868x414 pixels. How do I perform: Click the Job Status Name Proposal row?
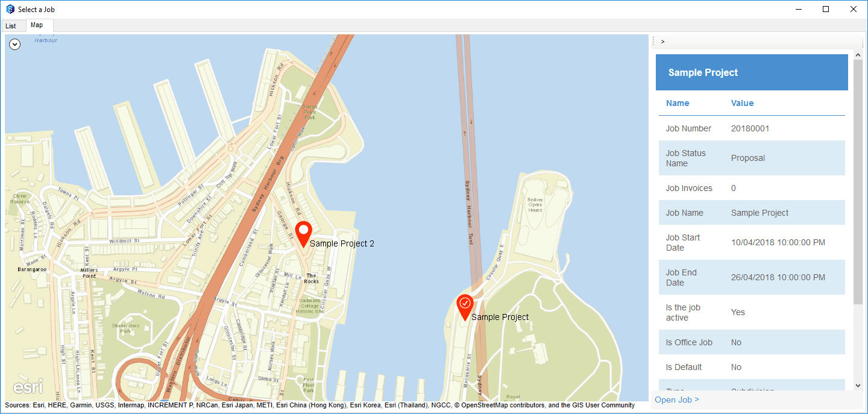tap(752, 158)
